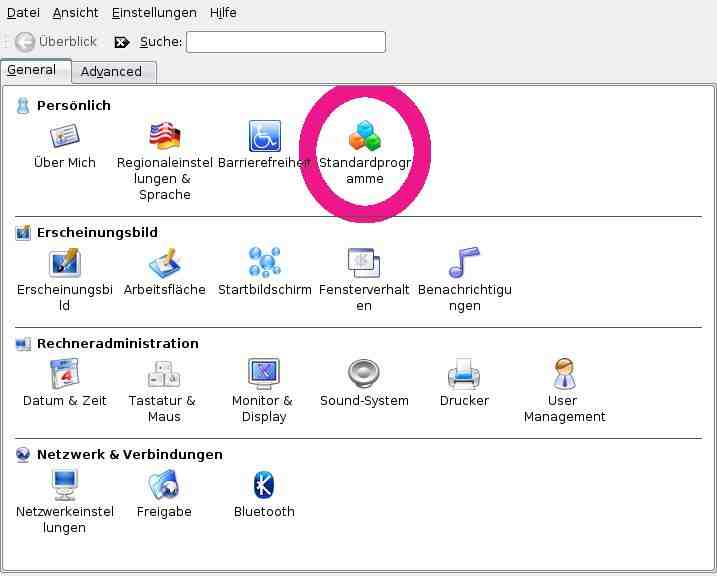The height and width of the screenshot is (576, 717).
Task: Switch to the Advanced tab
Action: 111,71
